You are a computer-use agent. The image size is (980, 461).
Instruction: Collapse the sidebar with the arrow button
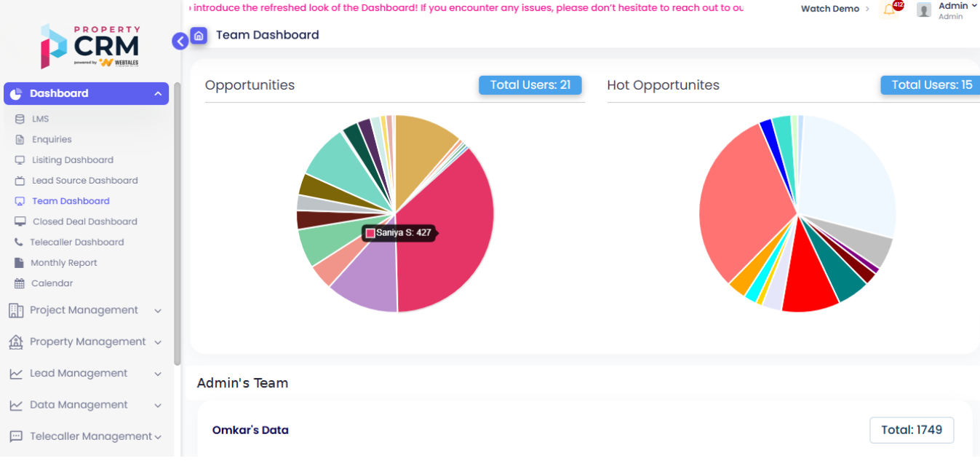[180, 42]
